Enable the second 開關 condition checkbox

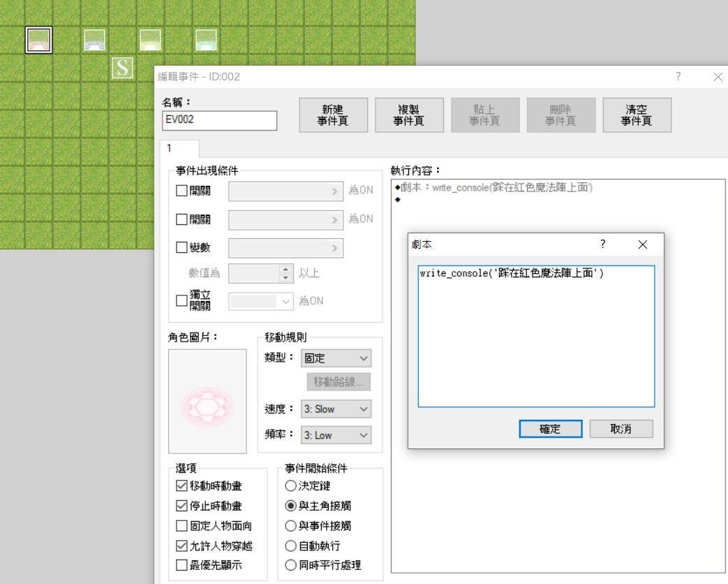click(181, 219)
